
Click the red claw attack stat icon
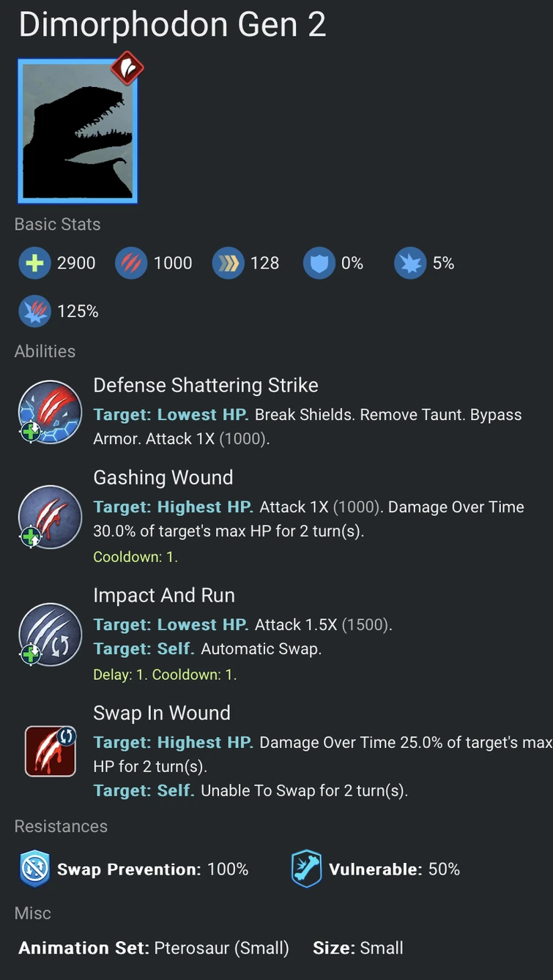pyautogui.click(x=131, y=263)
